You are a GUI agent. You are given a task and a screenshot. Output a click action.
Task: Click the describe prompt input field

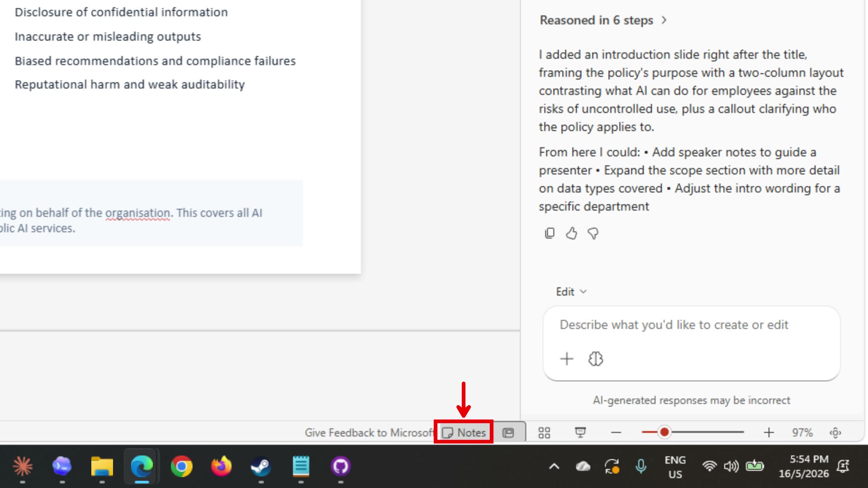[x=691, y=325]
